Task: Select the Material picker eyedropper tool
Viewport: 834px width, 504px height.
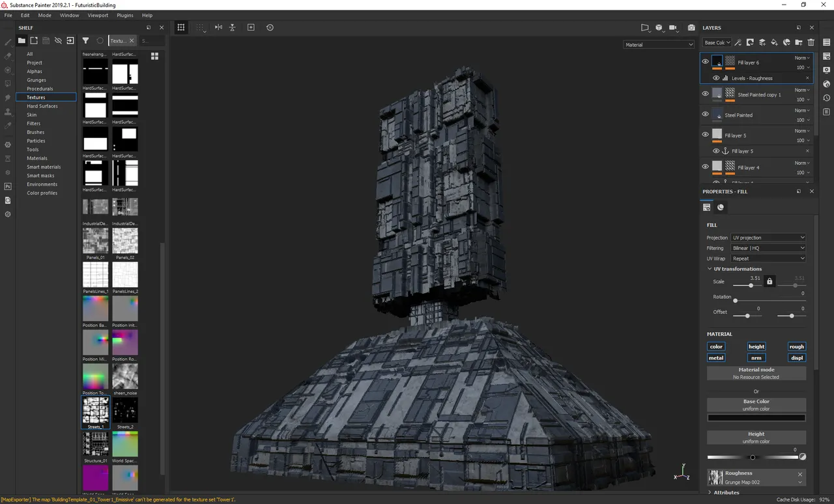Action: tap(8, 125)
